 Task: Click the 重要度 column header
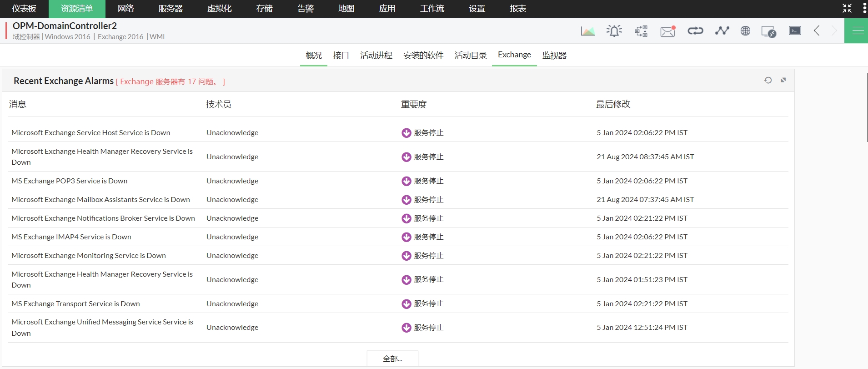coord(414,104)
